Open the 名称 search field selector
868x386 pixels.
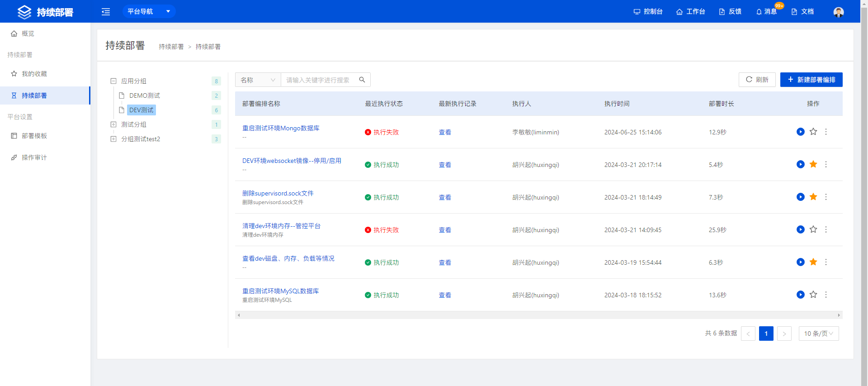(x=258, y=80)
